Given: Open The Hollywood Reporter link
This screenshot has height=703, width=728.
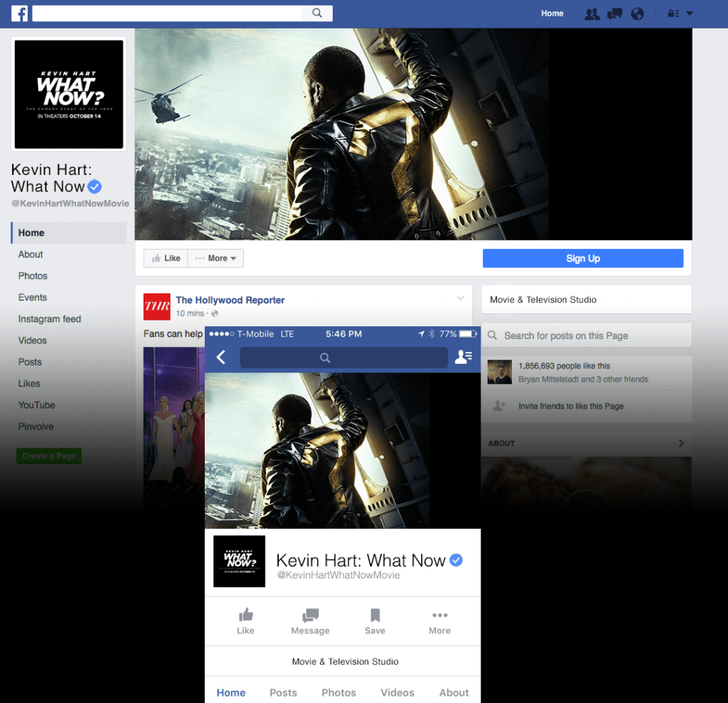Looking at the screenshot, I should point(230,300).
